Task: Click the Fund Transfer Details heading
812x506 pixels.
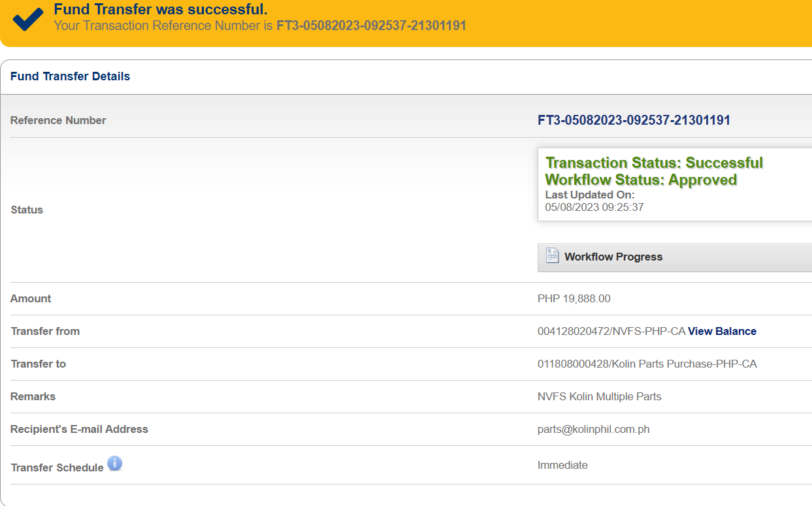Action: (x=70, y=76)
